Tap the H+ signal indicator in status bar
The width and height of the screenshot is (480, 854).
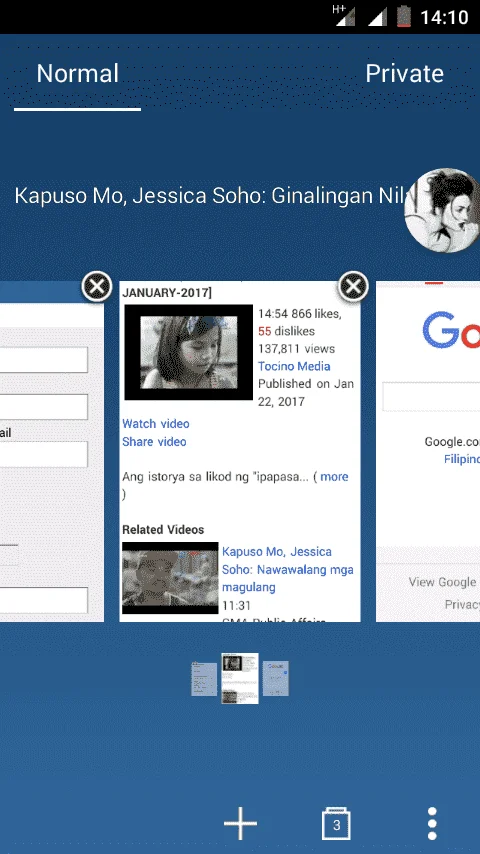(343, 16)
